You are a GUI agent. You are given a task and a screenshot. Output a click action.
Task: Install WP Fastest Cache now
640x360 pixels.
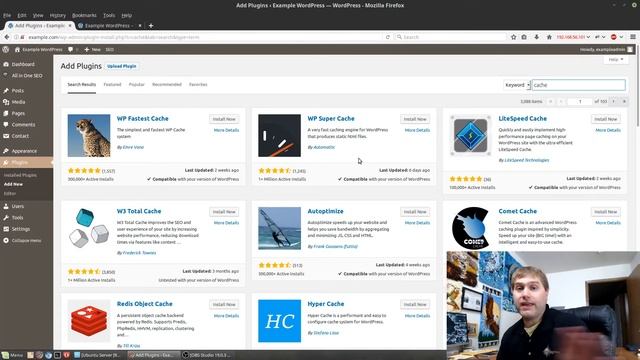(224, 119)
